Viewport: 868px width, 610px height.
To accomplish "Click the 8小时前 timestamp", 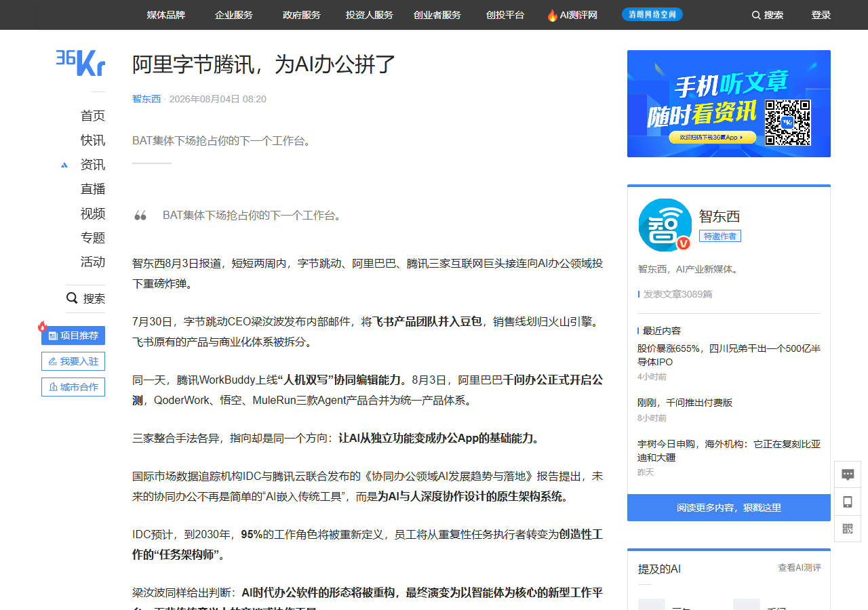I will click(652, 418).
